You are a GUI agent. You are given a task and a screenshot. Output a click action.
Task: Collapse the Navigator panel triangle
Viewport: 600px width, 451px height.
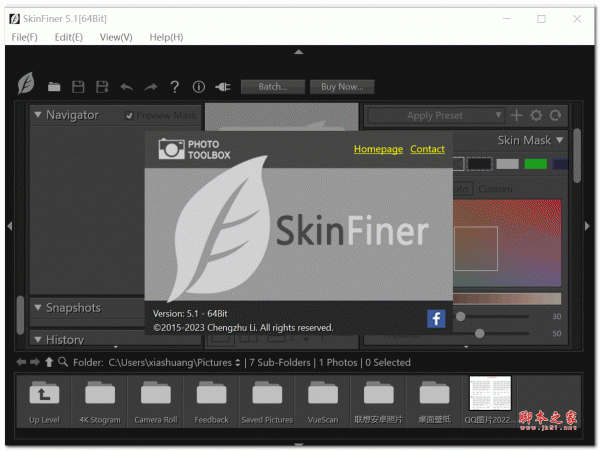pyautogui.click(x=38, y=114)
